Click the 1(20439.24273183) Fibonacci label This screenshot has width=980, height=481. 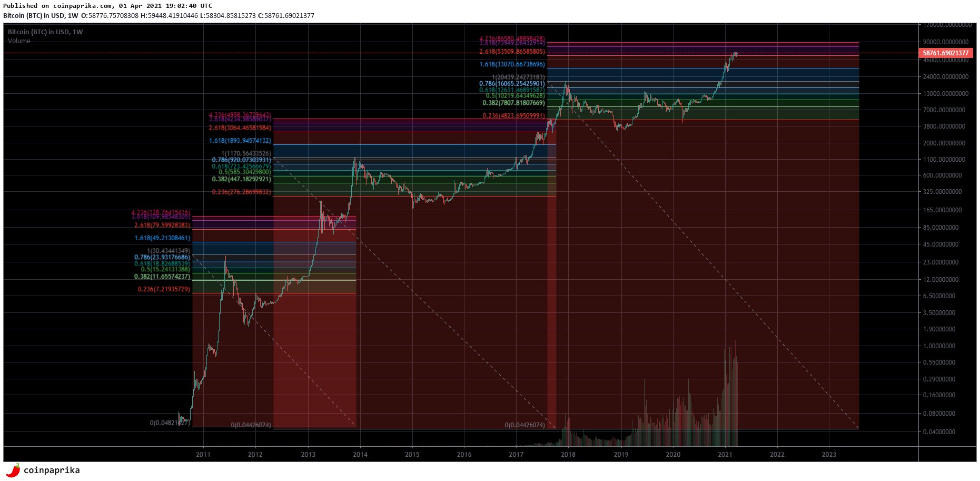coord(518,77)
